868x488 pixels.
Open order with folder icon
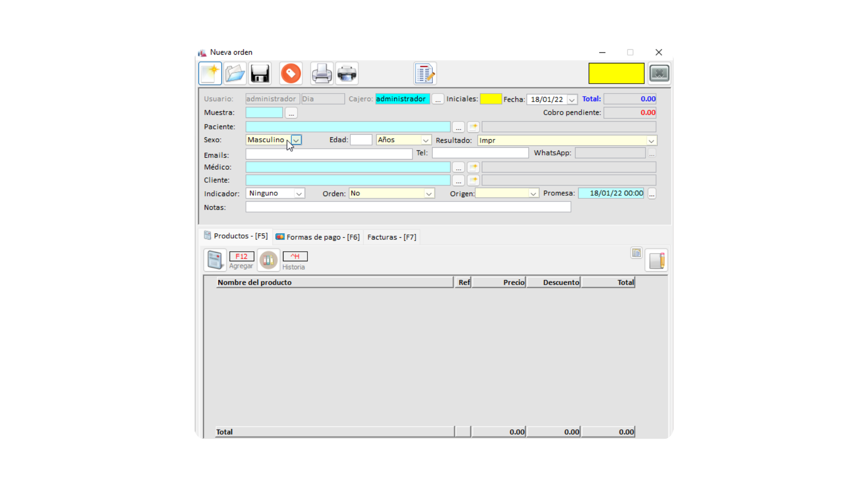coord(235,74)
